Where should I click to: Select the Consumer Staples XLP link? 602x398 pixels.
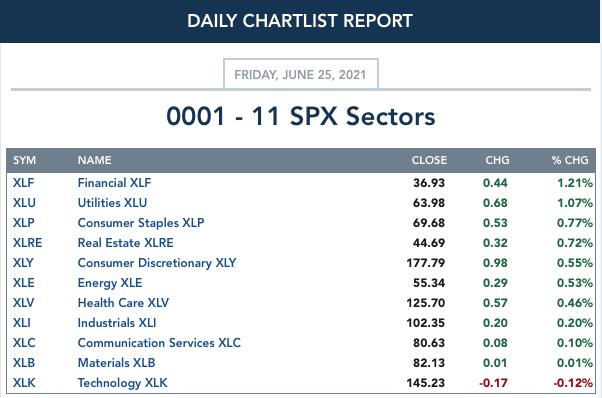pos(141,223)
